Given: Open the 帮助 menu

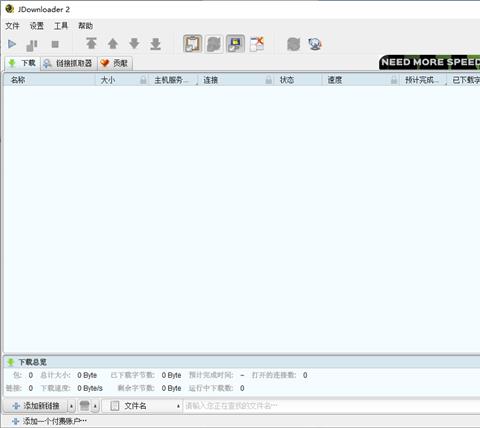Looking at the screenshot, I should click(85, 26).
